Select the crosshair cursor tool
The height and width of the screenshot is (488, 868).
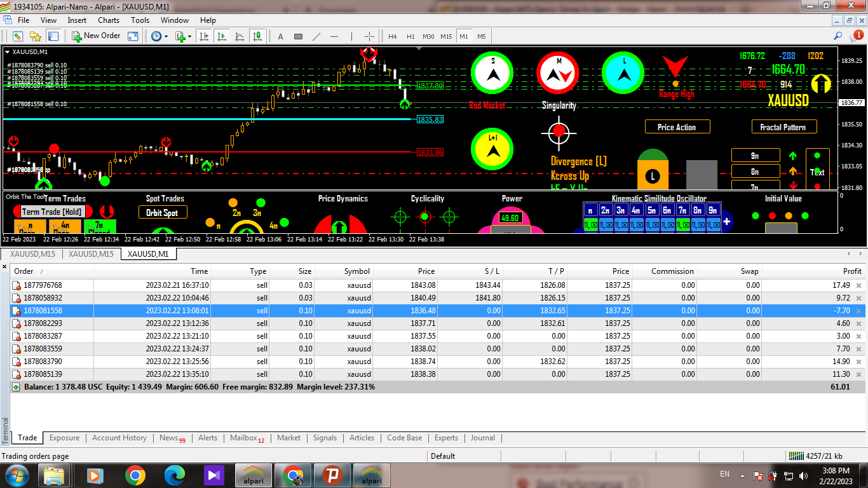click(x=369, y=36)
